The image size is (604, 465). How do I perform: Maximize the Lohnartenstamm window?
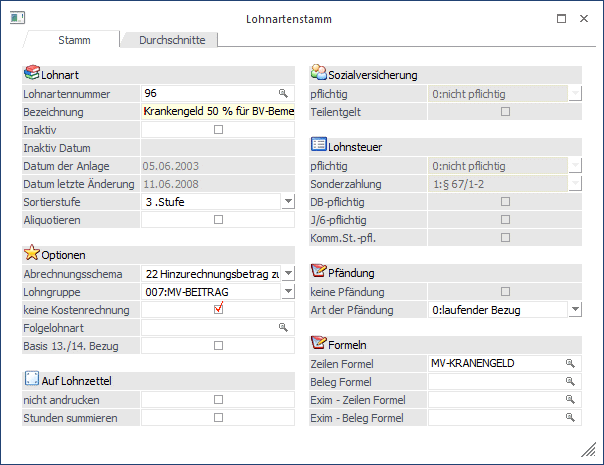(x=562, y=18)
